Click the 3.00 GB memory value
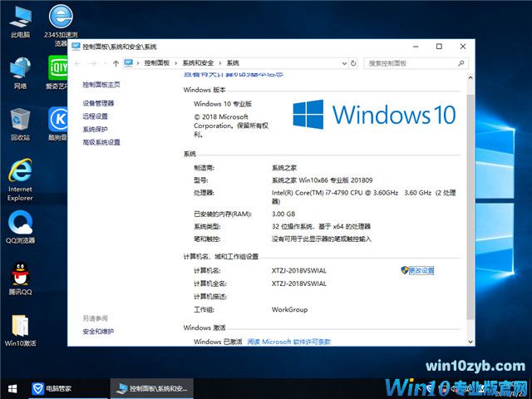Image resolution: width=532 pixels, height=399 pixels. [283, 214]
